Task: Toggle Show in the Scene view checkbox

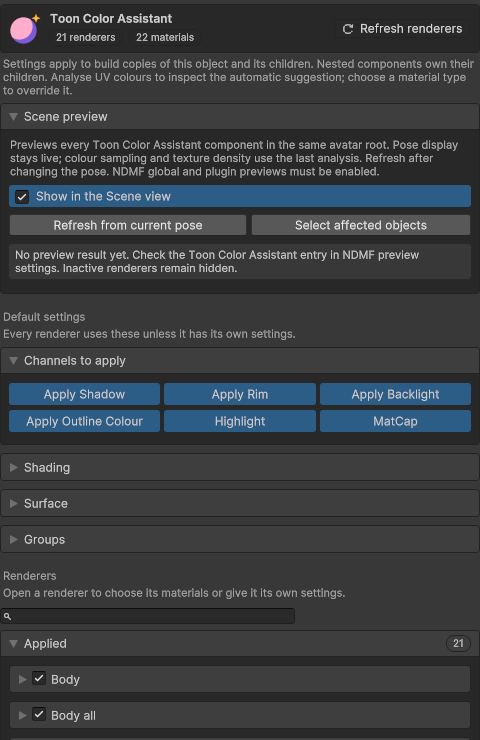Action: tap(22, 196)
